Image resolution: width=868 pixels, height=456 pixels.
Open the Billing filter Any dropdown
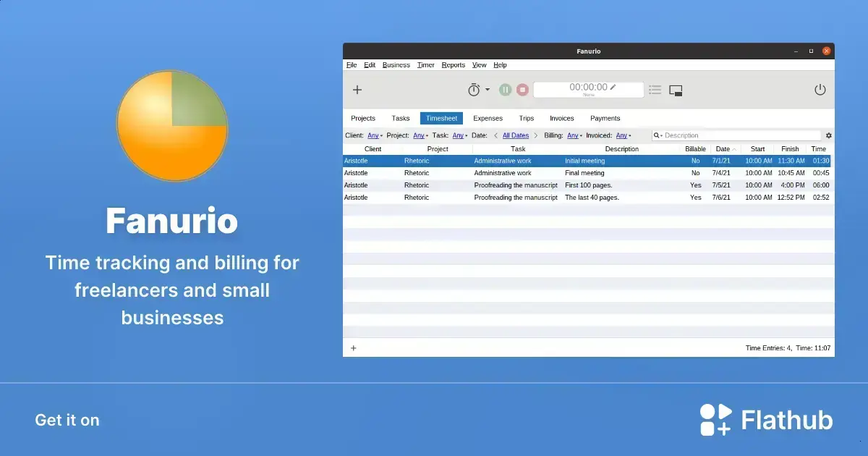coord(574,135)
